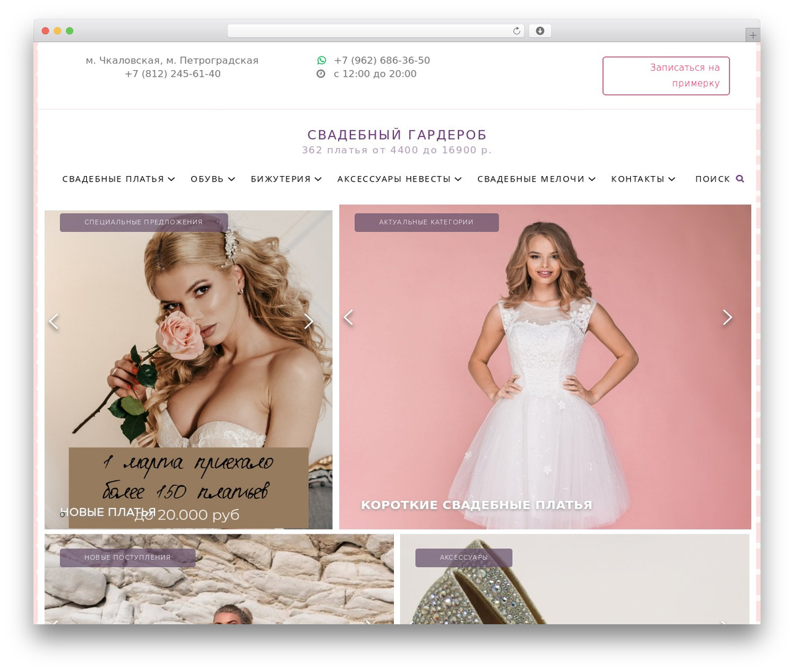Screen dimensions: 794x672
Task: Click the +7 (812) 245-61-40 phone number
Action: pos(172,74)
